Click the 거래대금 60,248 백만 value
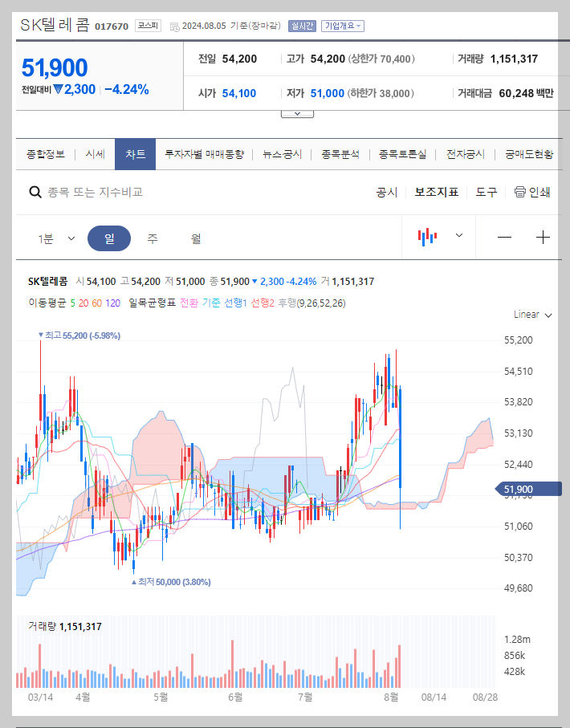Screen dimensions: 570x728 [527, 93]
